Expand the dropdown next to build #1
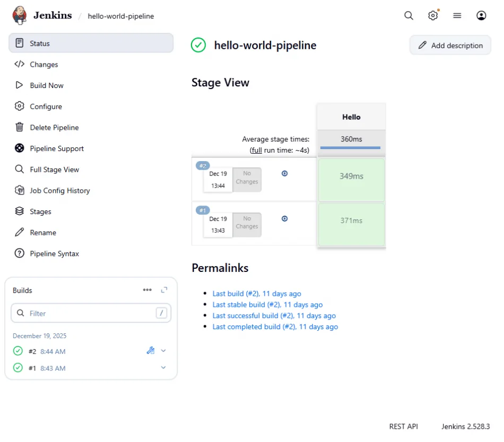The image size is (504, 442). (163, 367)
